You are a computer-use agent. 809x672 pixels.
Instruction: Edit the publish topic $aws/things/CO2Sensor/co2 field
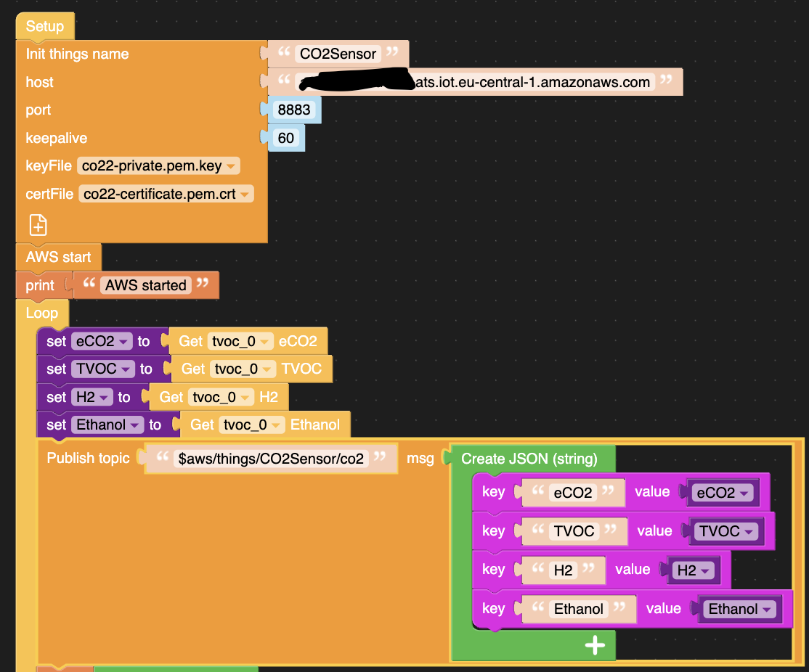(271, 459)
